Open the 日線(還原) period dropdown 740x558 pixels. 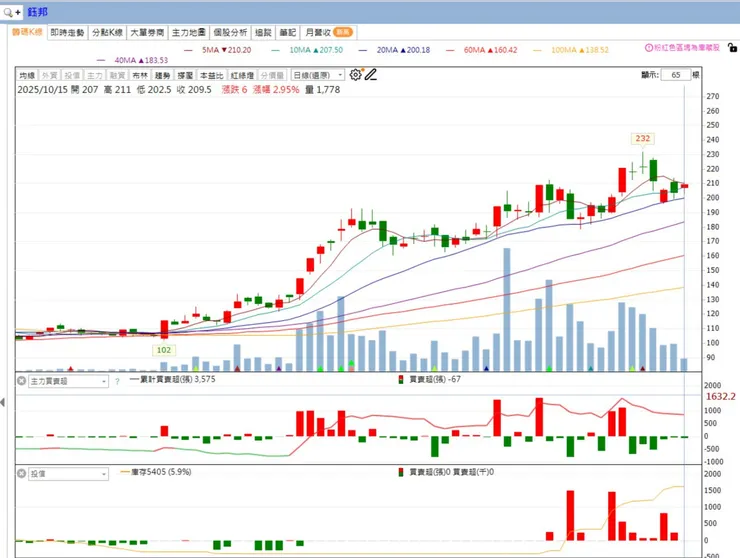[x=318, y=76]
